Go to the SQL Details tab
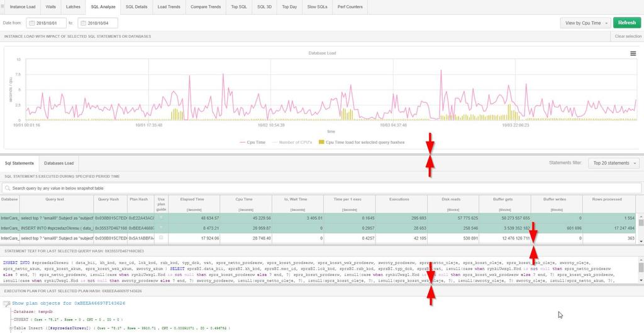Viewport: 644px width, 333px height. coord(136,7)
